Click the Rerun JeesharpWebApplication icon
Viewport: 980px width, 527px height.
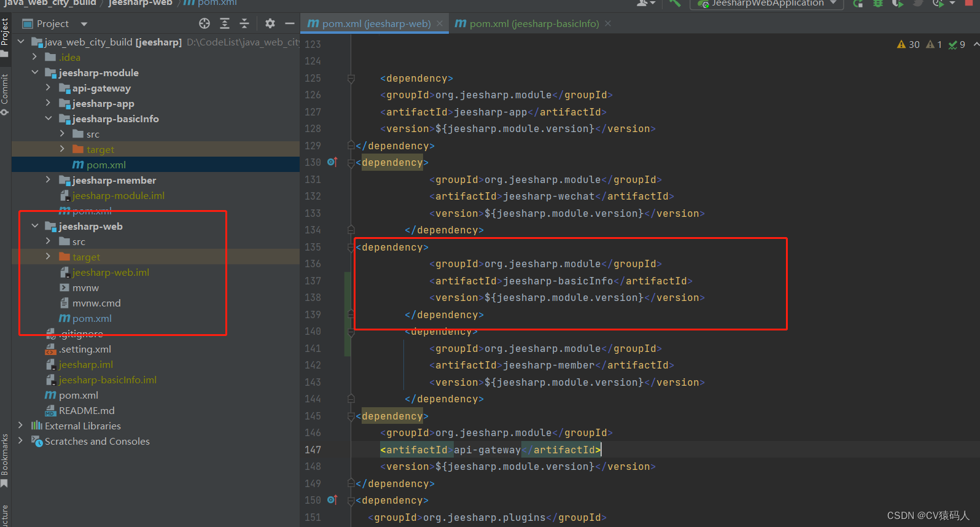pyautogui.click(x=858, y=3)
